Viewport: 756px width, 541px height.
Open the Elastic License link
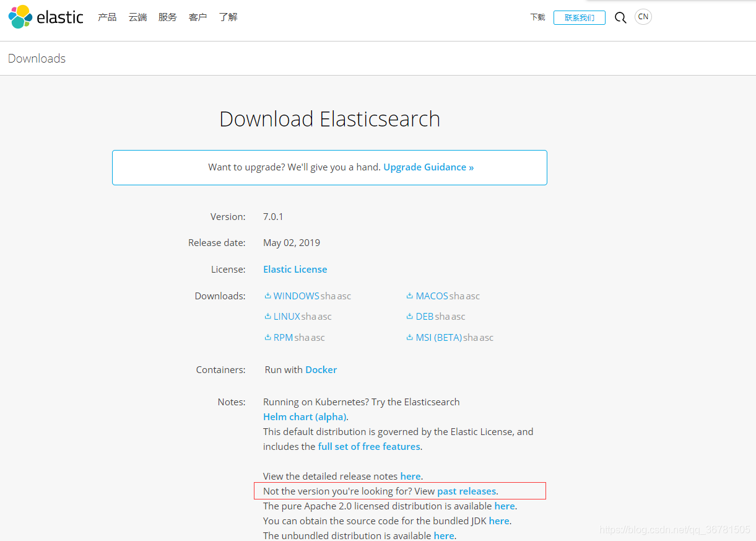coord(295,270)
